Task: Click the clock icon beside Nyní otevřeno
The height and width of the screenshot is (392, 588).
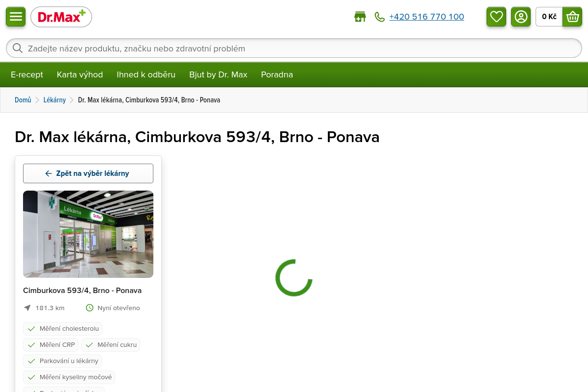Action: coord(90,308)
